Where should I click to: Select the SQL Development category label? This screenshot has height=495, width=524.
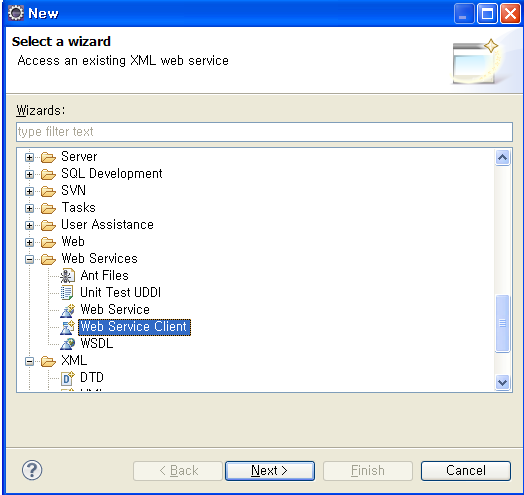[x=112, y=174]
